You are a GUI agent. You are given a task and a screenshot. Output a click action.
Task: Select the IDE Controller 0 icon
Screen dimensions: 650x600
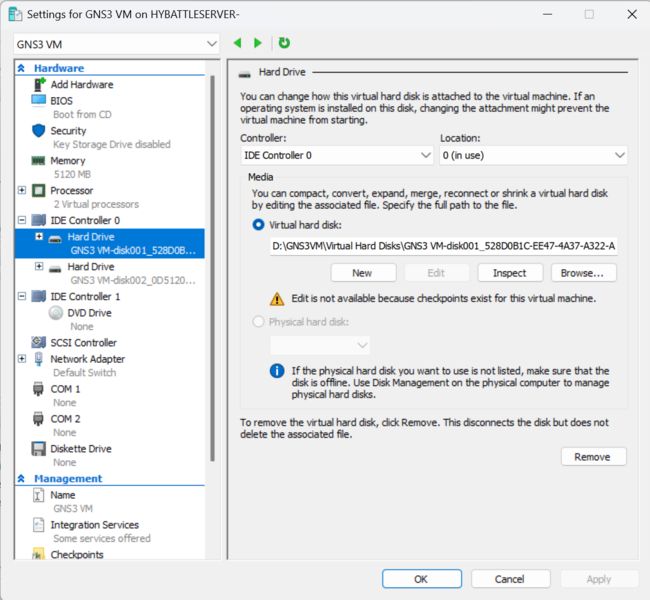[39, 220]
